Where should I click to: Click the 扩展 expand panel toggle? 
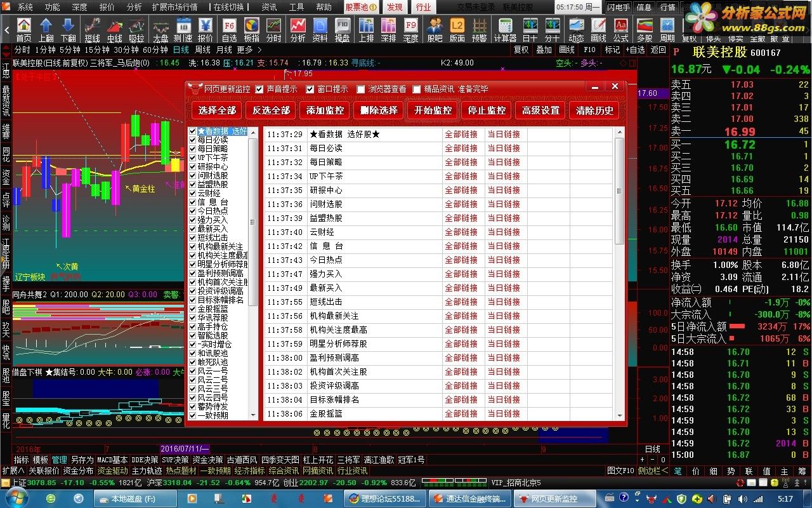13,471
